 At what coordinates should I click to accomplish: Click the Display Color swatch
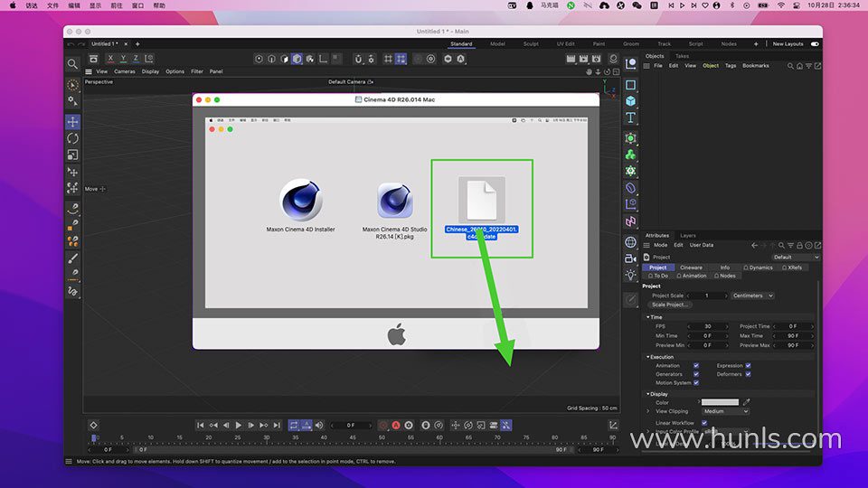(x=720, y=402)
